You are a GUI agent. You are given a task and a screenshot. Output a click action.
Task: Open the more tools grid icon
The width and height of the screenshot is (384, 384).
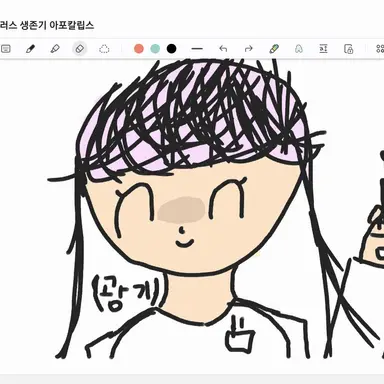(x=380, y=49)
